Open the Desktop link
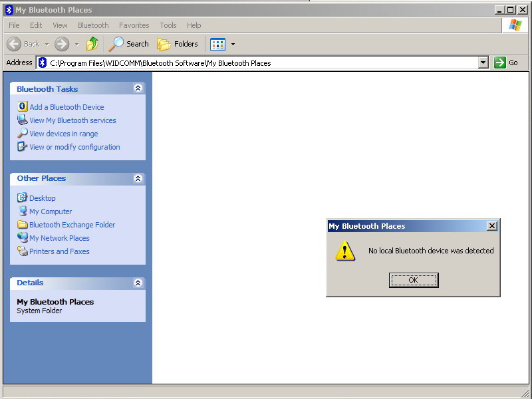The image size is (532, 399). (x=43, y=198)
